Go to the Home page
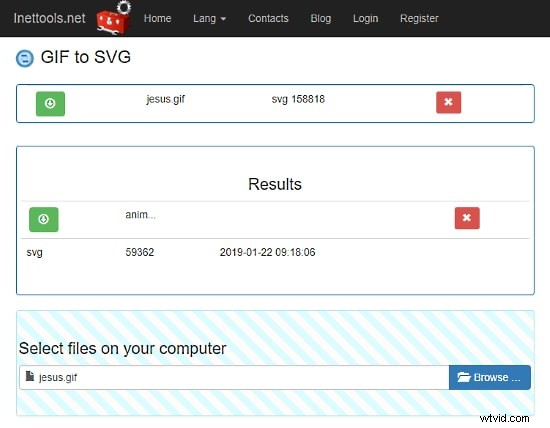 tap(157, 18)
